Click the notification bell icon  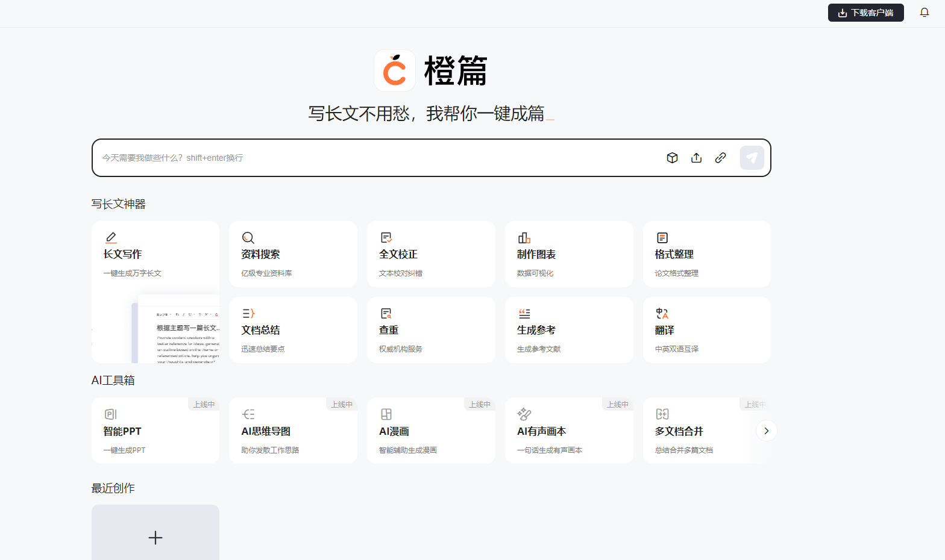[924, 12]
